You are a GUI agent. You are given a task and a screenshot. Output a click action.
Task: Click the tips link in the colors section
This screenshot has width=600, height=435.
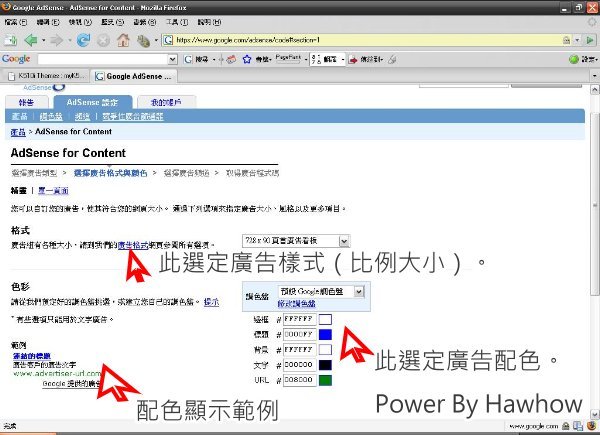point(211,302)
